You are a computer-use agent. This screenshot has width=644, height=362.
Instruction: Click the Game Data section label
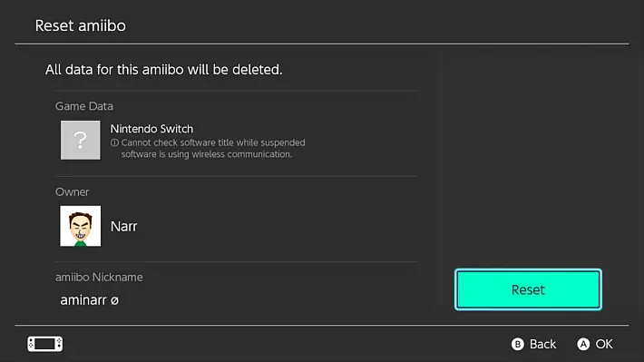(84, 106)
